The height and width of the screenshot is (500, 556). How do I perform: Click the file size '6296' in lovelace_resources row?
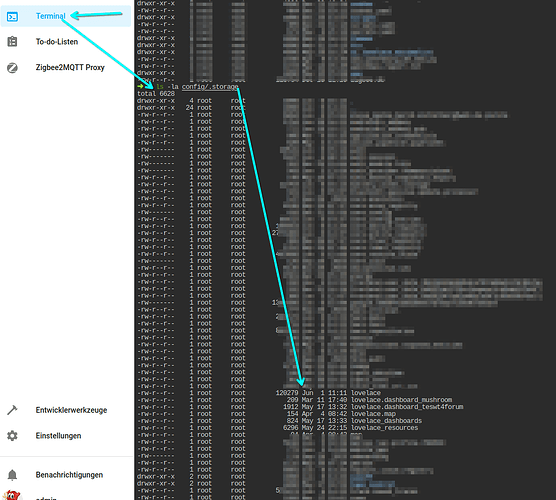tap(291, 428)
